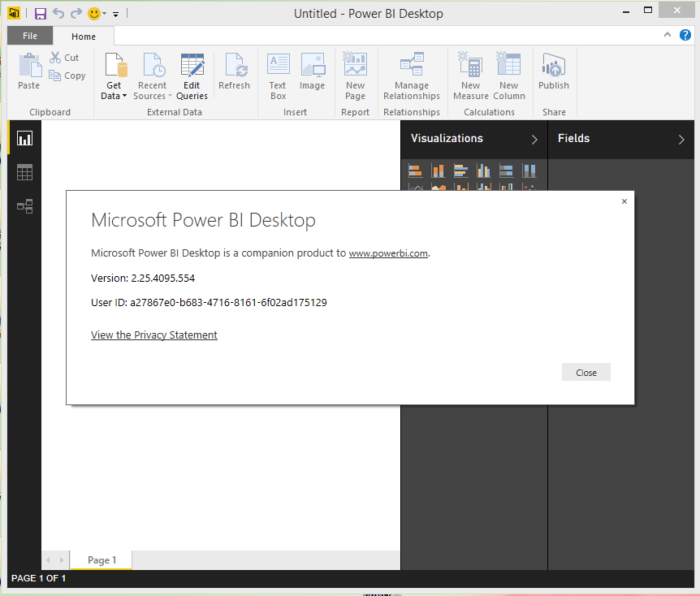Insert a Text Box

click(278, 76)
